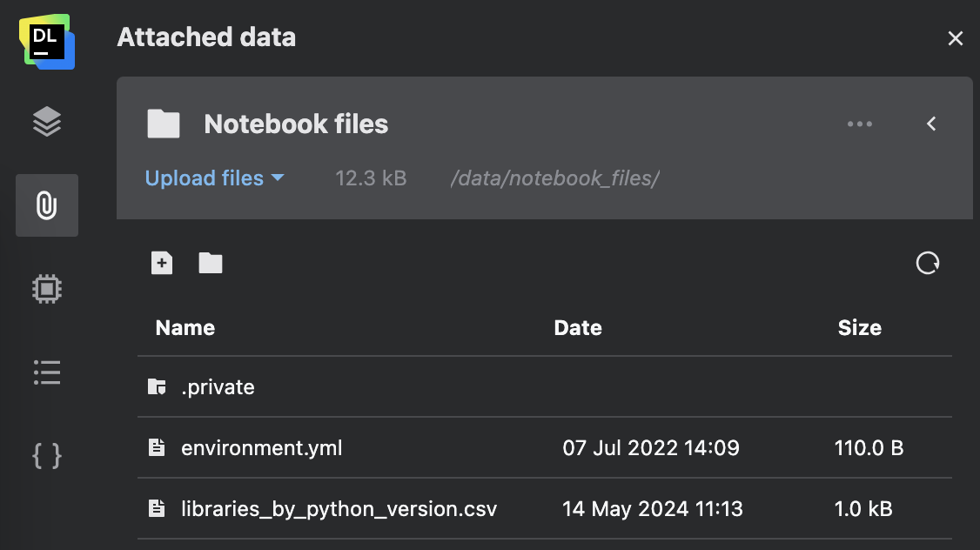
Task: Sort files by the Name column
Action: (x=185, y=327)
